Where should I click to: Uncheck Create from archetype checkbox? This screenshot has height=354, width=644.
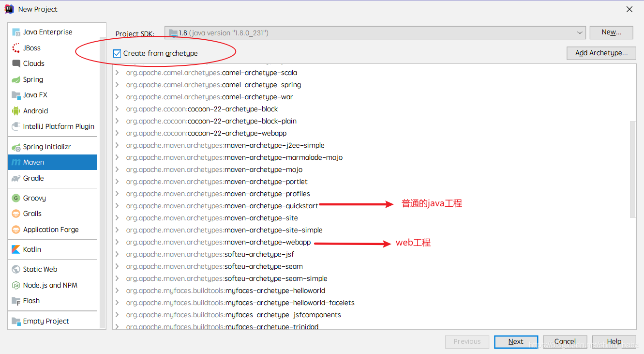(117, 53)
